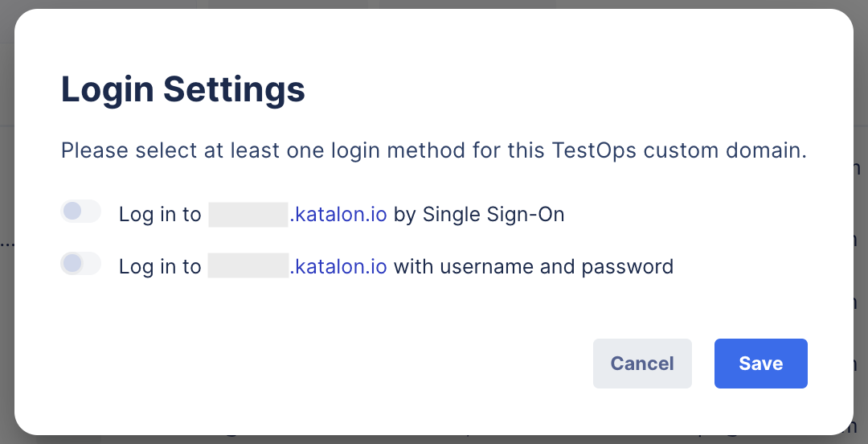Cancel the Login Settings dialog

point(642,364)
